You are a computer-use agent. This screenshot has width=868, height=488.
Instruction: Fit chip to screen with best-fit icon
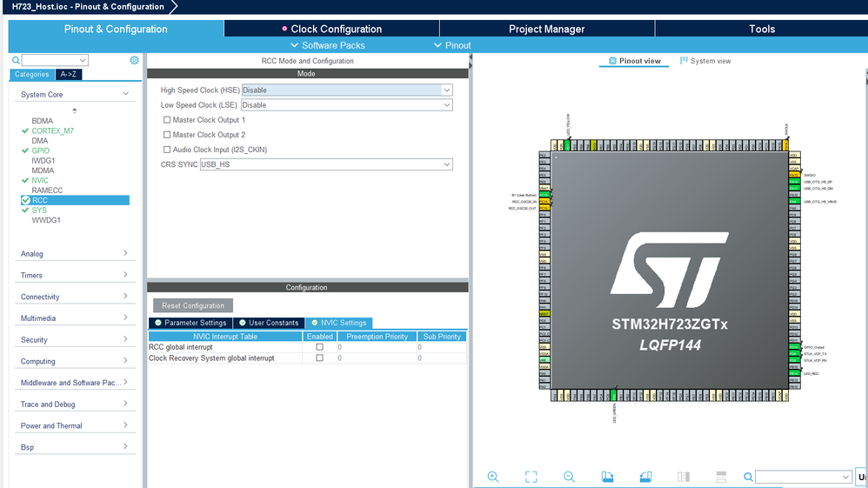(x=531, y=477)
